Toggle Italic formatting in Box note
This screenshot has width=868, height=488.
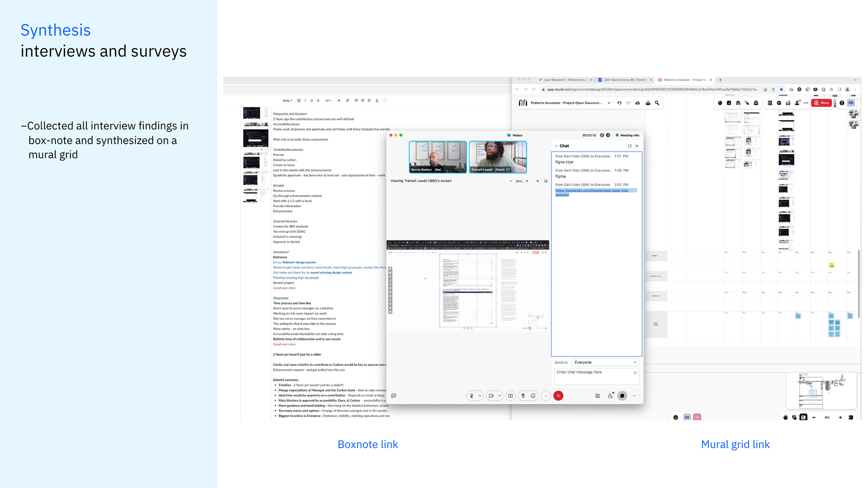[305, 101]
